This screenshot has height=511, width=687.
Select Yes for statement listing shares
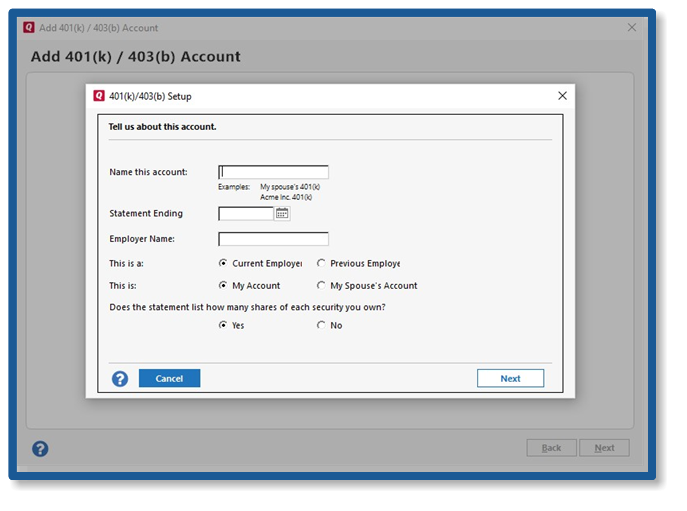point(223,325)
